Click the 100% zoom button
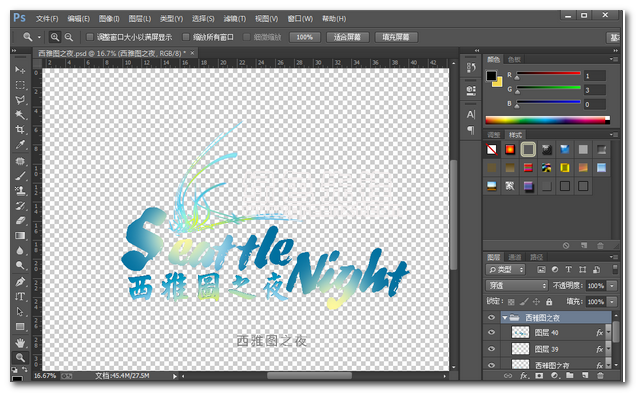 coord(304,37)
